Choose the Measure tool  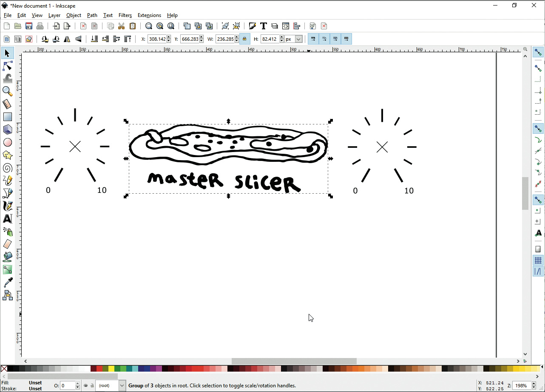[8, 104]
